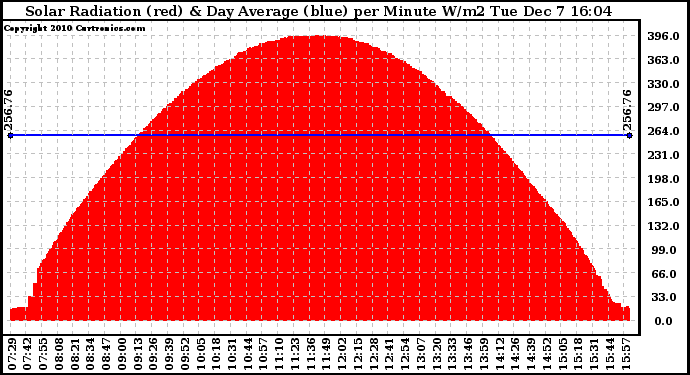Click the 07:55 time label

coord(44,354)
